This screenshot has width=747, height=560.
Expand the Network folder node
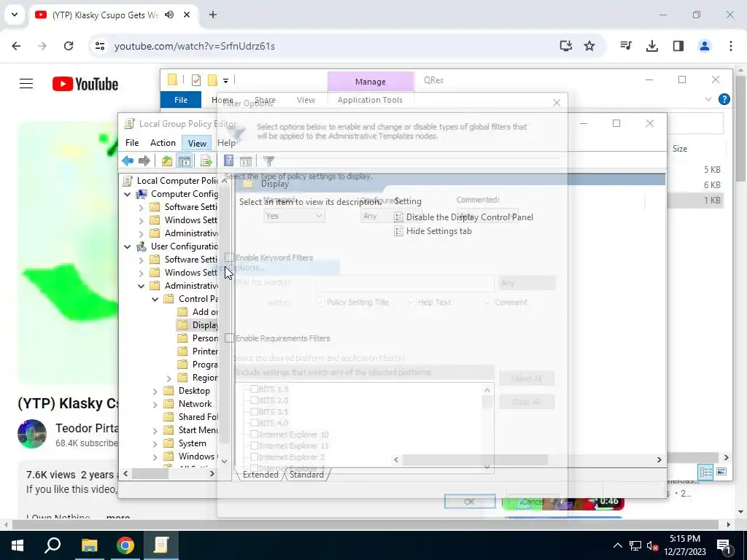pyautogui.click(x=155, y=404)
